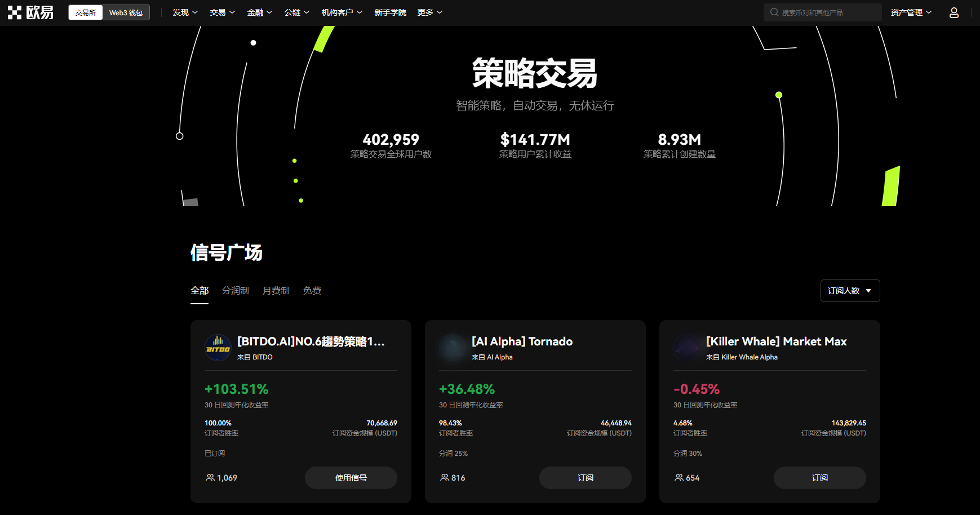This screenshot has height=515, width=980.
Task: Click the subscriber icon next to 816
Action: tap(444, 477)
